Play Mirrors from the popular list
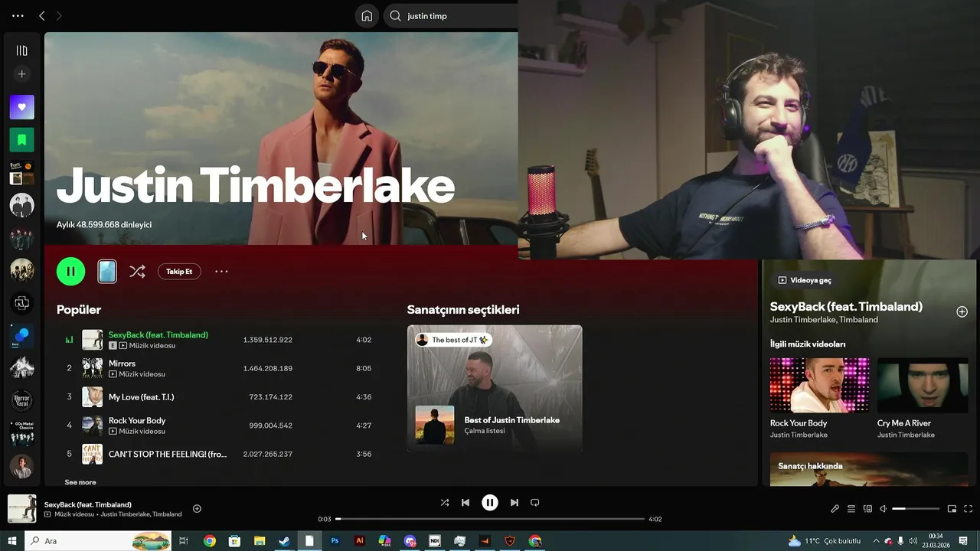Viewport: 980px width, 551px height. tap(215, 368)
